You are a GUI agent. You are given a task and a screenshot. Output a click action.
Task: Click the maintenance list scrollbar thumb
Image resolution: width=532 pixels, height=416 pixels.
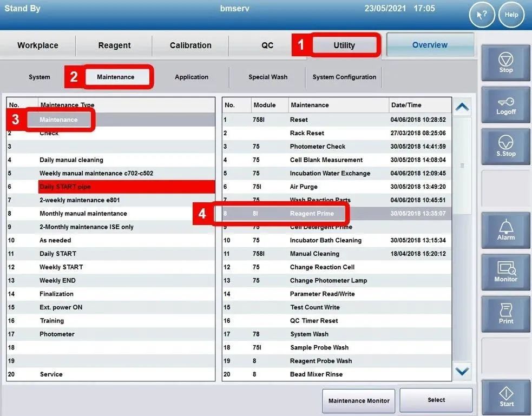pyautogui.click(x=462, y=166)
